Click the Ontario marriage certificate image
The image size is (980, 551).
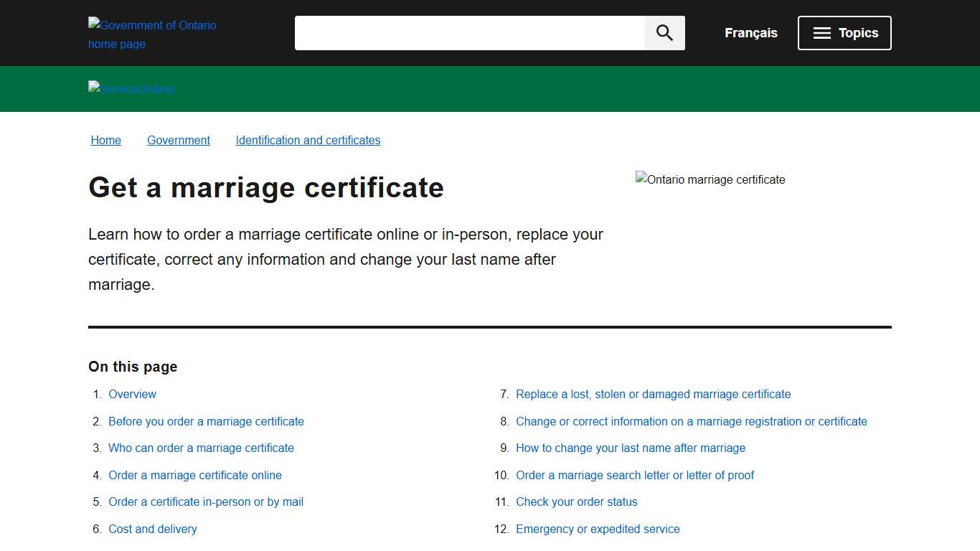(710, 179)
